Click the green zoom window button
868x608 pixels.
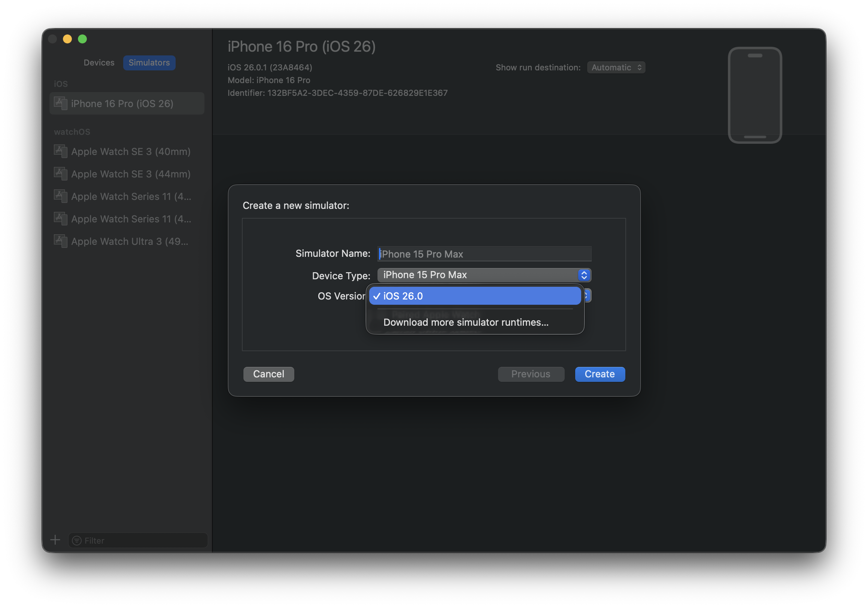tap(82, 39)
